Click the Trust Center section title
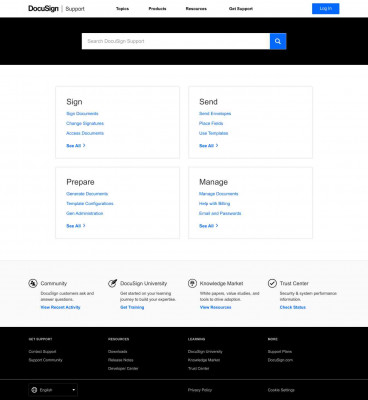The height and width of the screenshot is (400, 368). (294, 283)
